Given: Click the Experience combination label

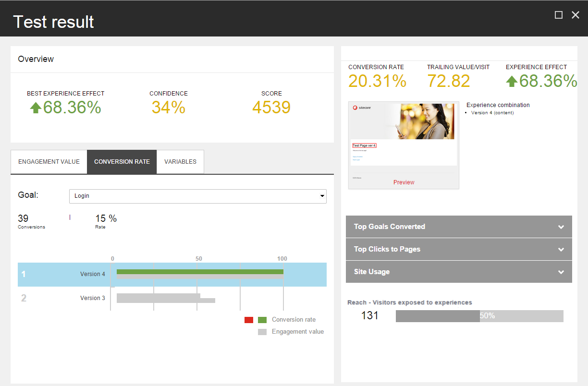Looking at the screenshot, I should tap(498, 105).
